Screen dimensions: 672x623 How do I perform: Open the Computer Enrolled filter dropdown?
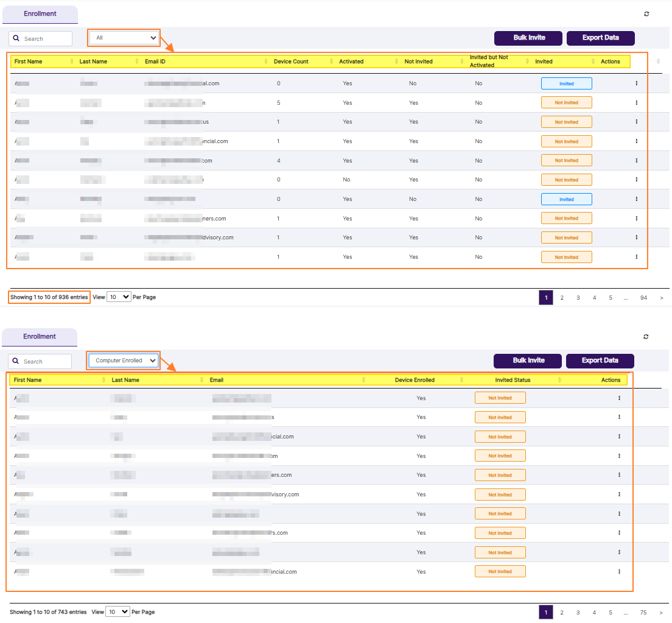point(123,360)
